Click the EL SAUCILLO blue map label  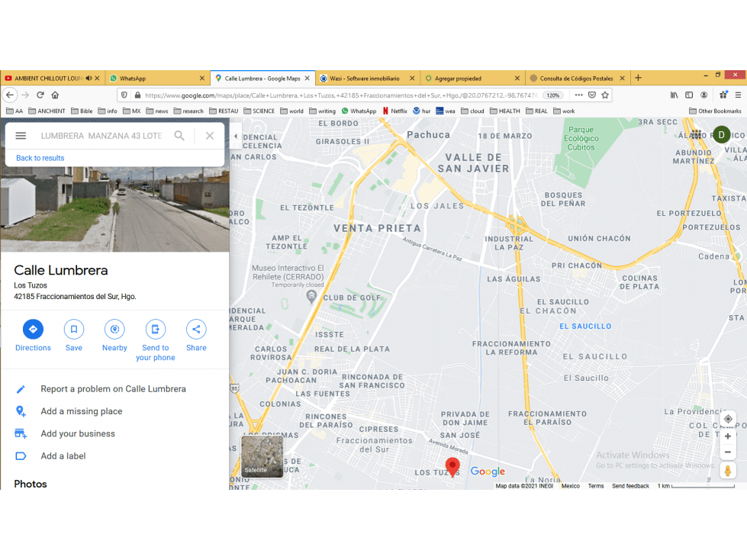585,327
